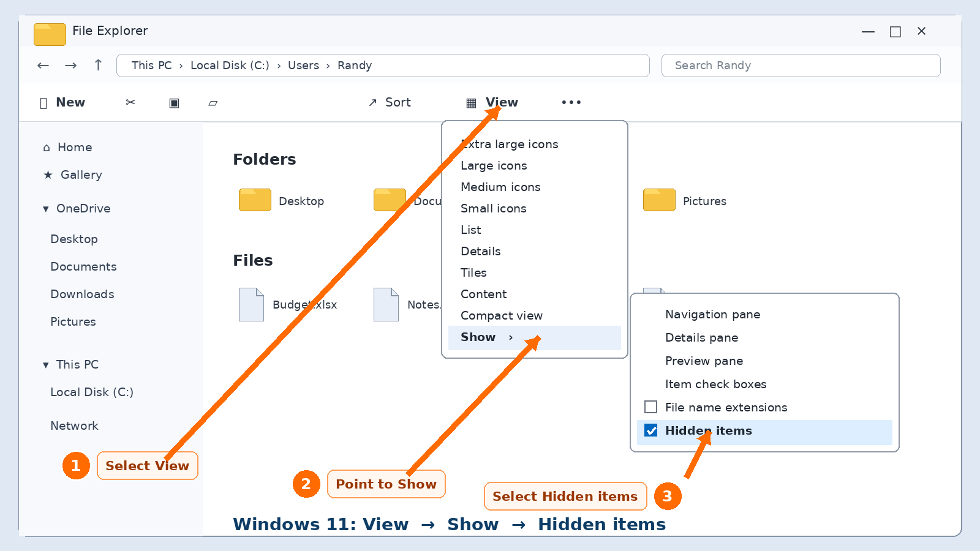Collapse the This PC tree node
The image size is (980, 551).
45,365
